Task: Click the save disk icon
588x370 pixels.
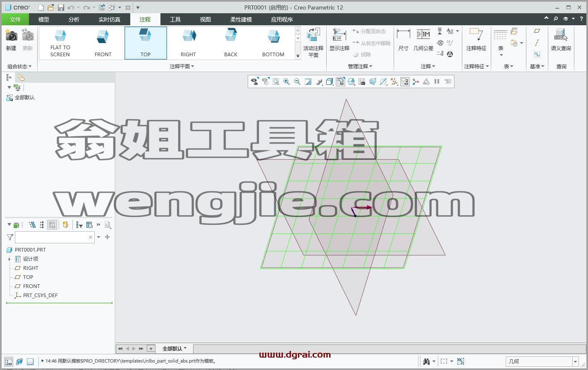Action: coord(61,7)
